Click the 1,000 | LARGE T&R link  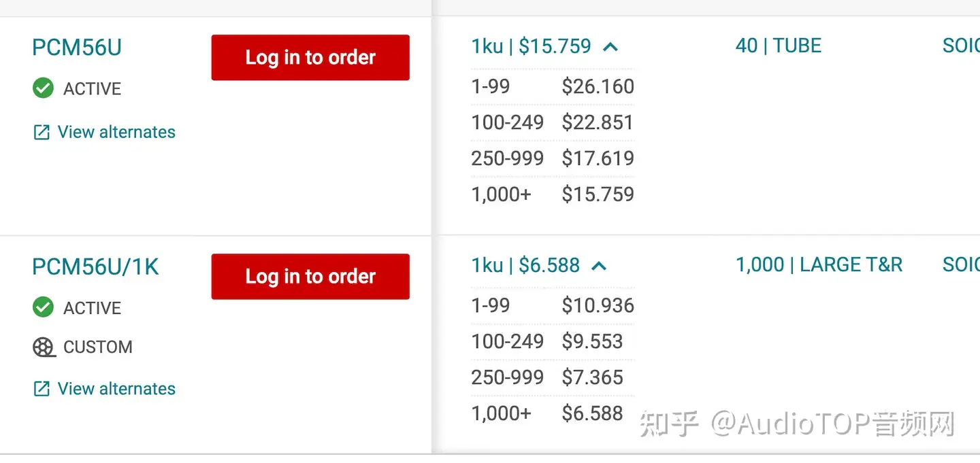(x=819, y=264)
